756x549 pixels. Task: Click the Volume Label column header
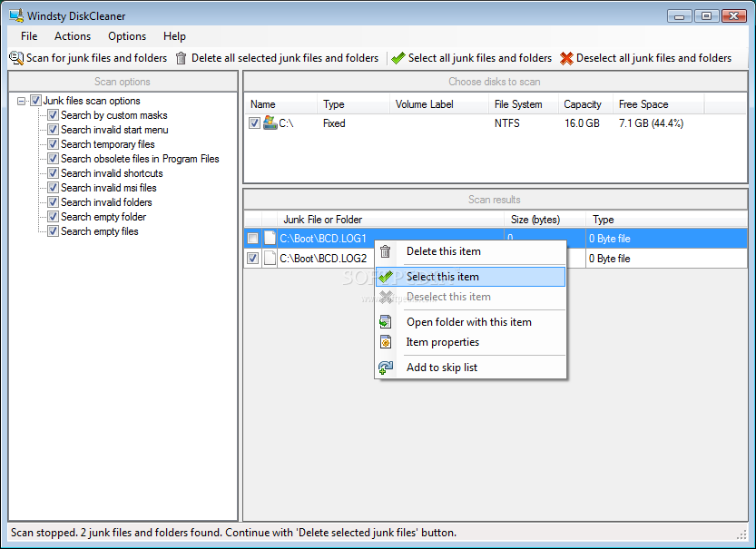tap(438, 104)
